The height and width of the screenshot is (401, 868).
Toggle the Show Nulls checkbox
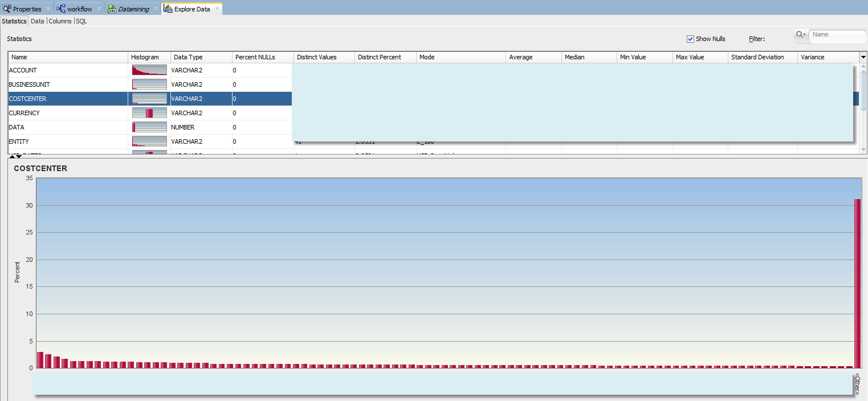pos(690,39)
